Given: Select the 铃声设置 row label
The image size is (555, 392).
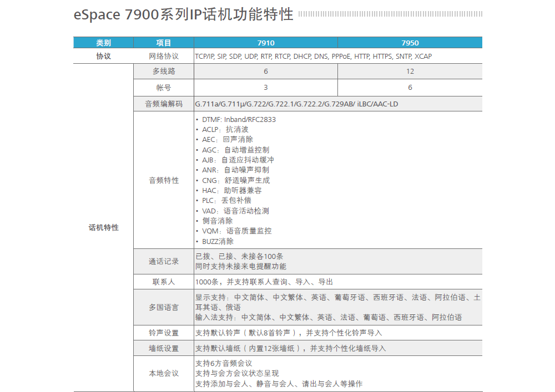Looking at the screenshot, I should coord(164,333).
